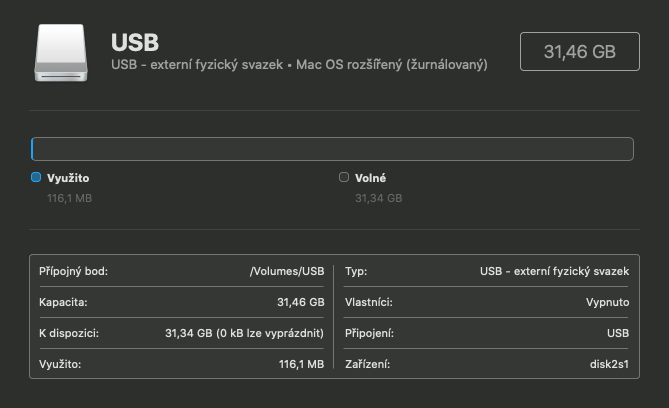The image size is (669, 408).
Task: Select the Kapacita row label
Action: click(x=61, y=302)
